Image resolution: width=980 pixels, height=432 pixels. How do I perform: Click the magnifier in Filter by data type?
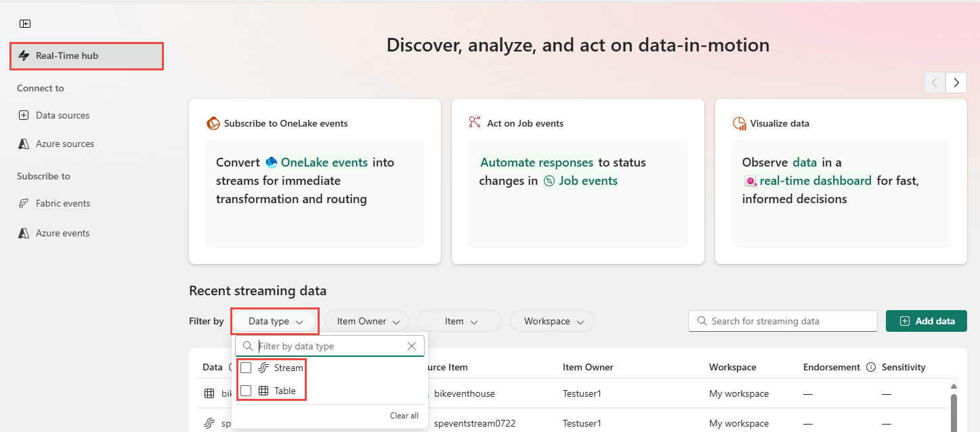[248, 346]
